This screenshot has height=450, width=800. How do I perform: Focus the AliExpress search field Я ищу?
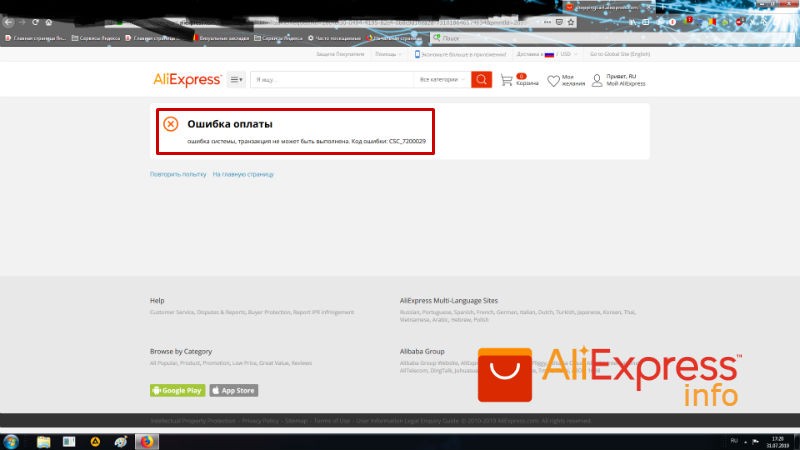coord(332,80)
